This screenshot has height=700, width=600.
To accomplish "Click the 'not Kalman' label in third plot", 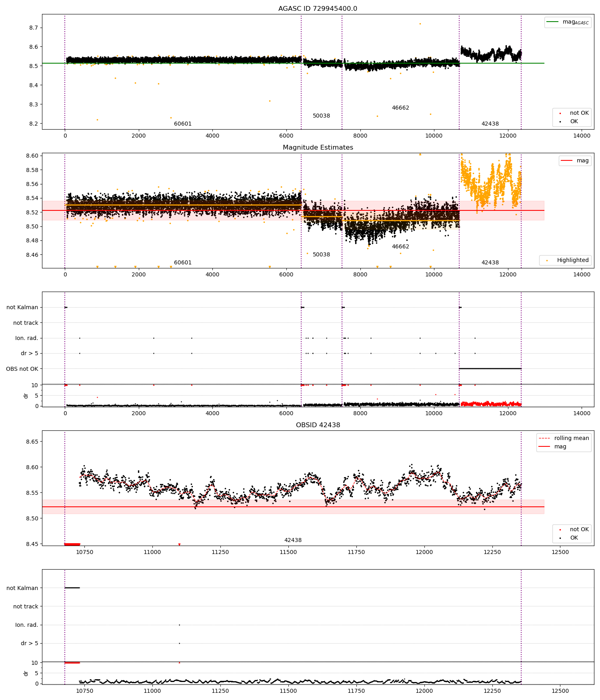I will (22, 307).
